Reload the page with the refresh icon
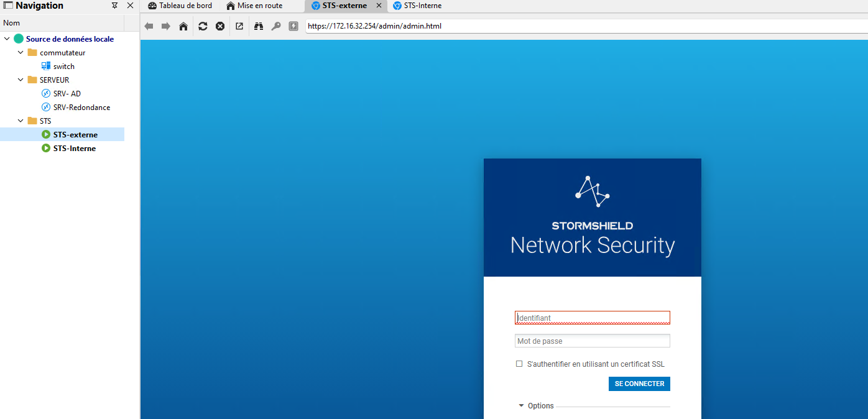 203,26
